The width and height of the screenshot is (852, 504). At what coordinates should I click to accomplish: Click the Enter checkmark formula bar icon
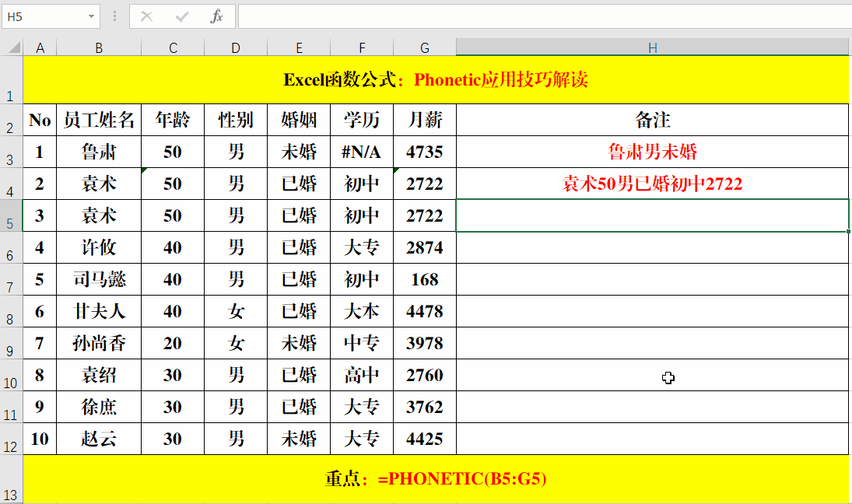pos(182,17)
